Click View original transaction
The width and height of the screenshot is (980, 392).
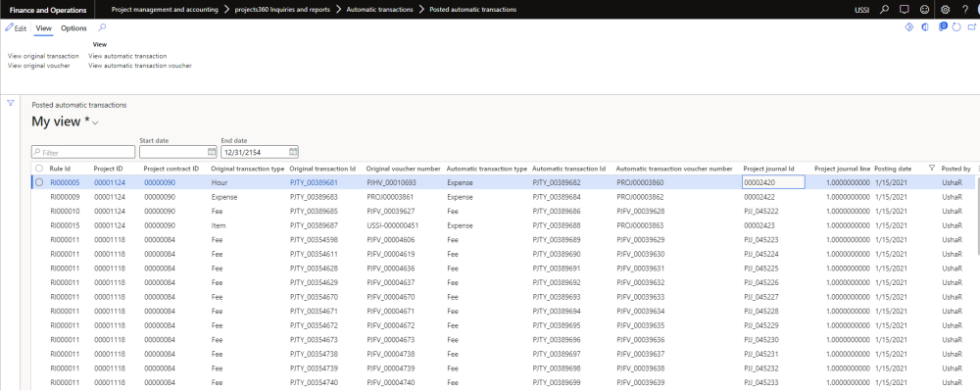[x=43, y=57]
